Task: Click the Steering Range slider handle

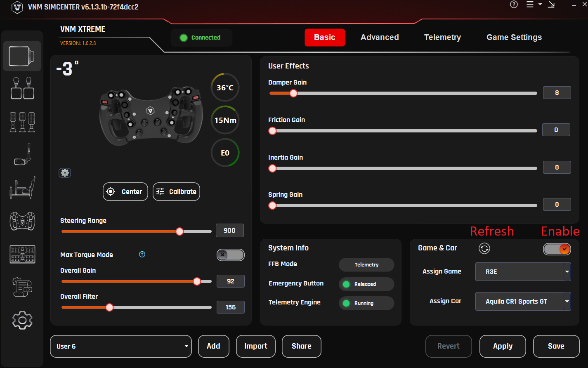Action: pos(179,231)
